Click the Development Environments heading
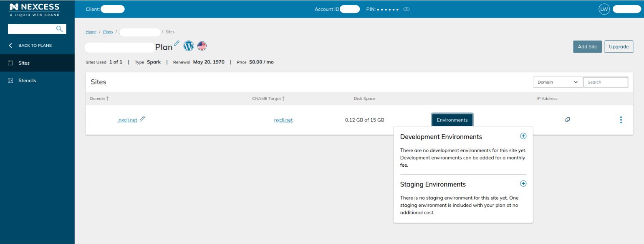This screenshot has height=244, width=644. (441, 137)
